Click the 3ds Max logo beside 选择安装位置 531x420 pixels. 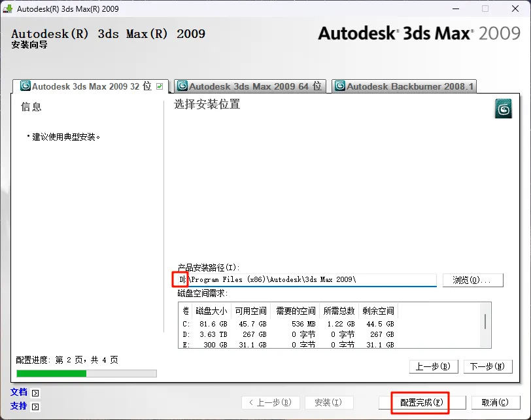click(x=504, y=109)
